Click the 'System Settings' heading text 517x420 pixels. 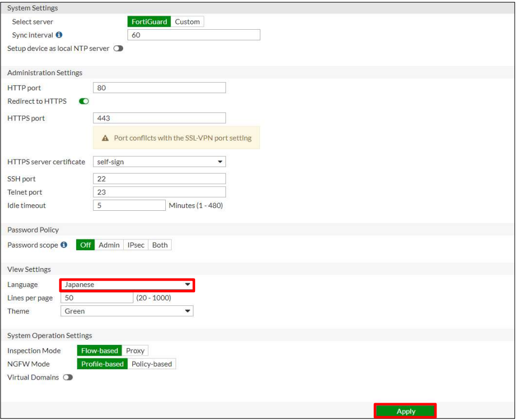point(32,8)
